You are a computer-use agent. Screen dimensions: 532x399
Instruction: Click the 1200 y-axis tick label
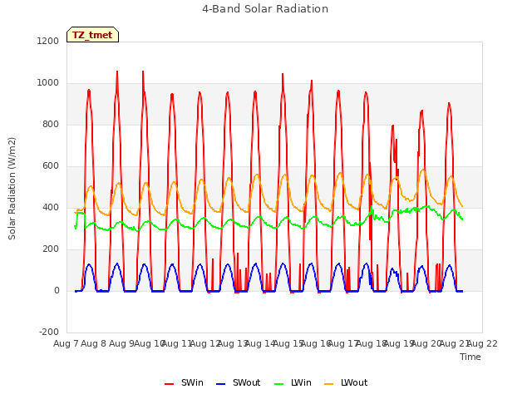pos(48,41)
